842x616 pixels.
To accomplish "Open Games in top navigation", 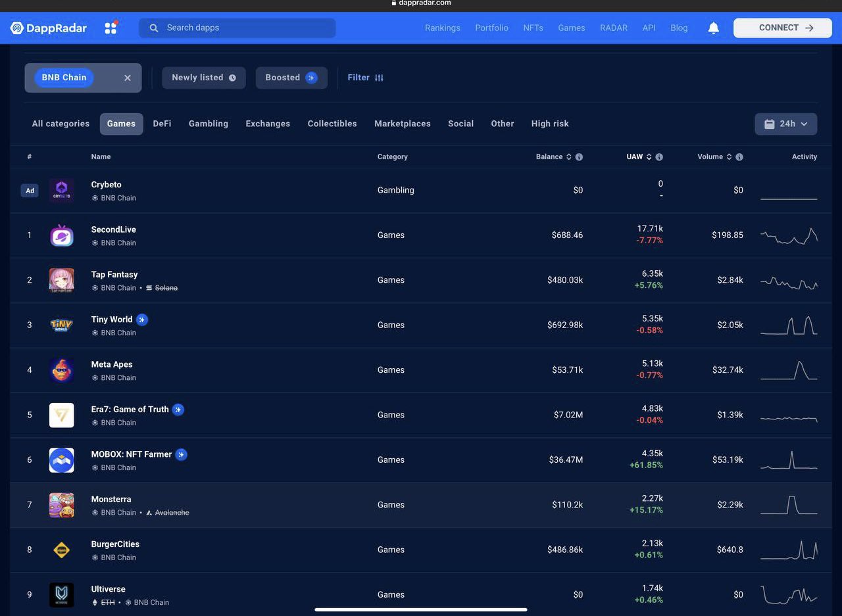I will click(x=572, y=28).
